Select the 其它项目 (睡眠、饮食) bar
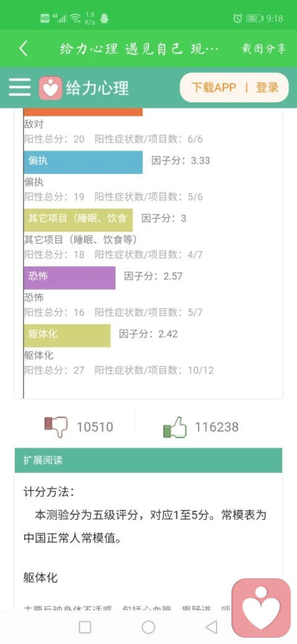This screenshot has width=297, height=644. 79,220
